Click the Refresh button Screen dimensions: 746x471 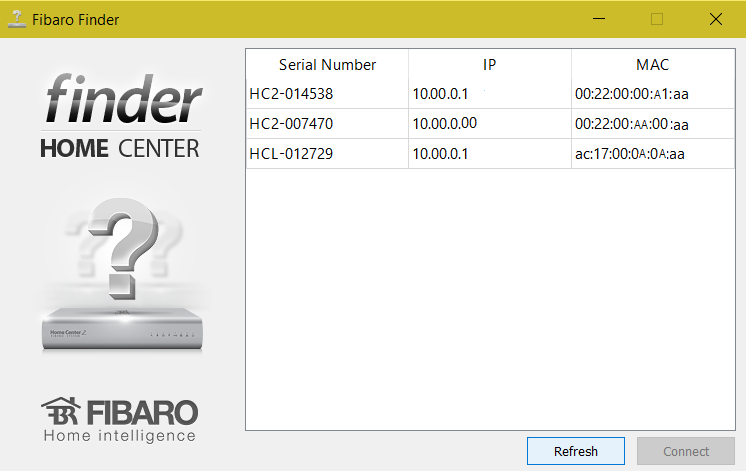point(576,451)
